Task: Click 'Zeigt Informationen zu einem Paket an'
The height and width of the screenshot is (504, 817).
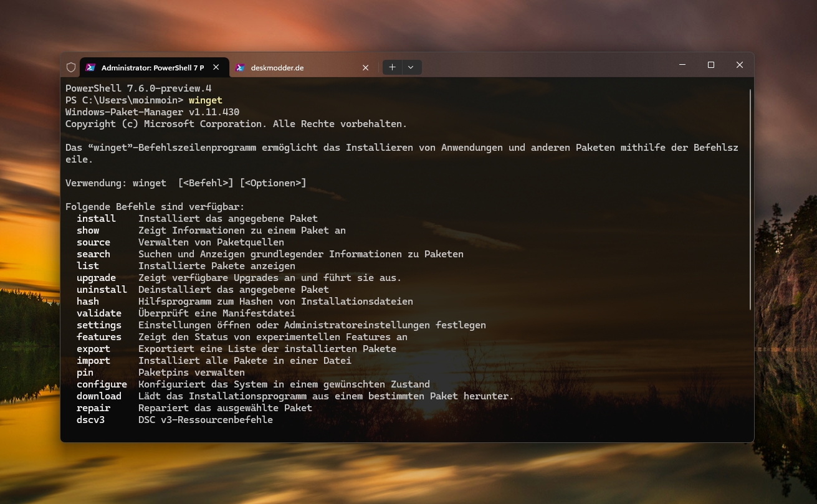Action: click(x=242, y=231)
